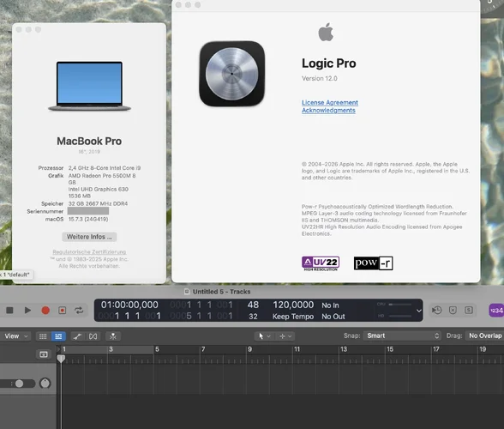Image resolution: width=504 pixels, height=429 pixels.
Task: Click the Apple logo in About Logic Pro
Action: tap(326, 33)
